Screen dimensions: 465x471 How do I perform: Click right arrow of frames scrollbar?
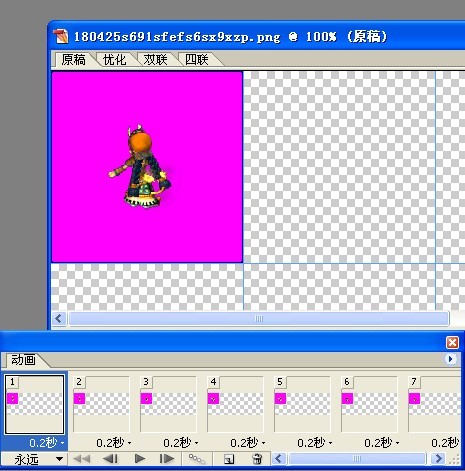[x=438, y=459]
